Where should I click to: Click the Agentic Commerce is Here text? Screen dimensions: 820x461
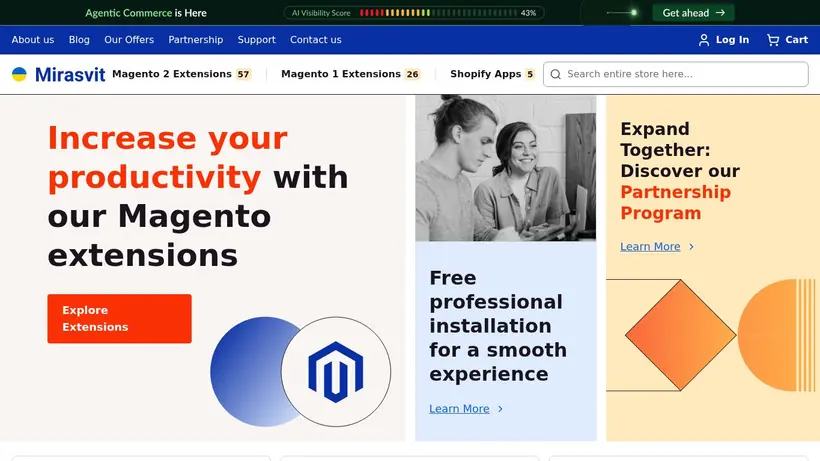point(146,13)
